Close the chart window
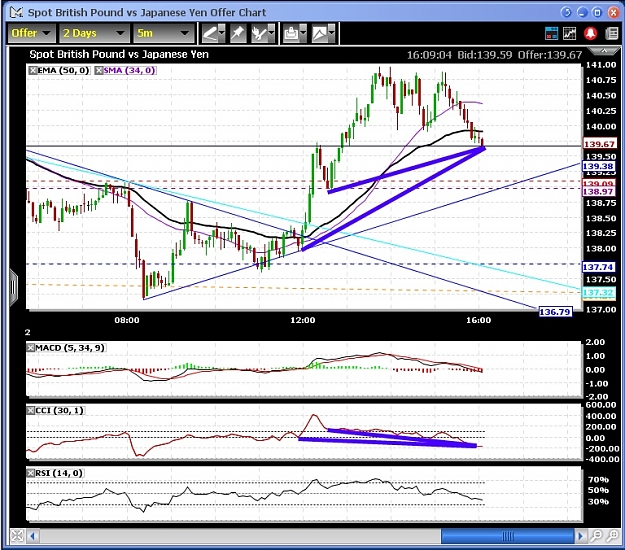Image resolution: width=625 pixels, height=550 pixels. pyautogui.click(x=613, y=12)
